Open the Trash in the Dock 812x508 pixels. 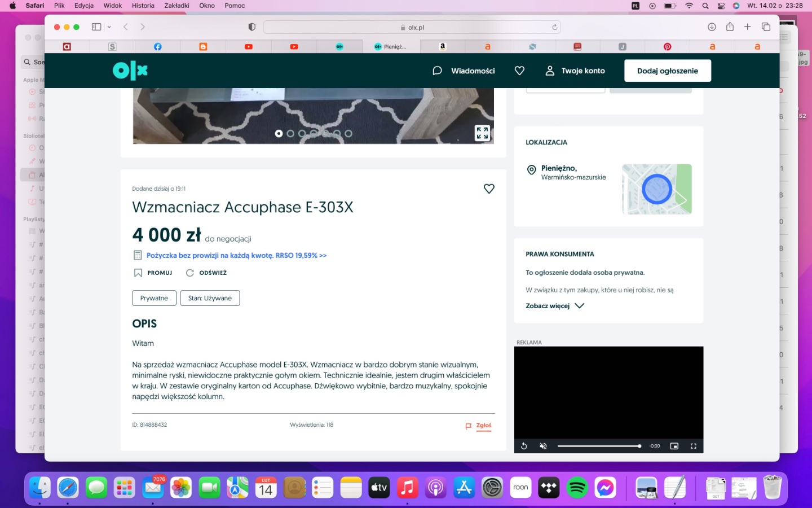click(x=772, y=488)
